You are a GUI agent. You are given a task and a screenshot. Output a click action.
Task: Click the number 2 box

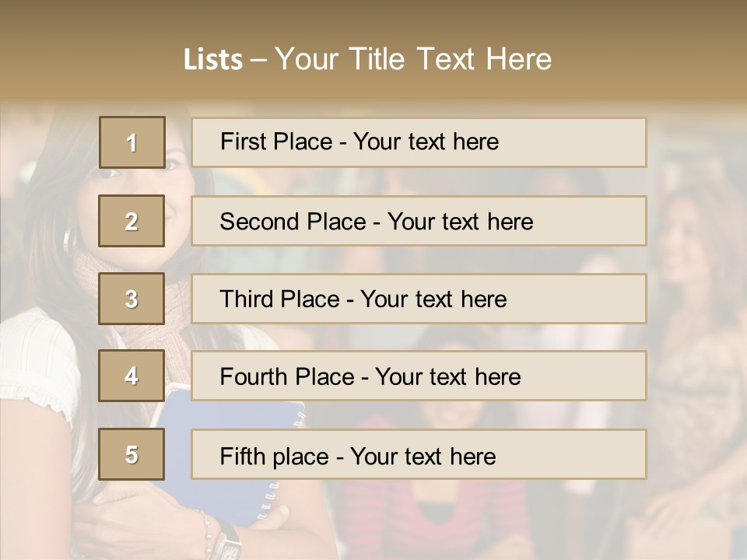(x=132, y=221)
